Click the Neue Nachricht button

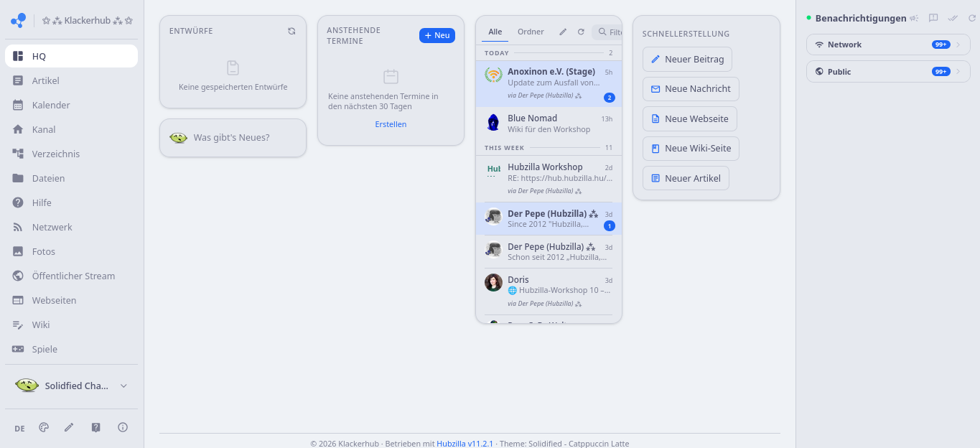pos(691,89)
